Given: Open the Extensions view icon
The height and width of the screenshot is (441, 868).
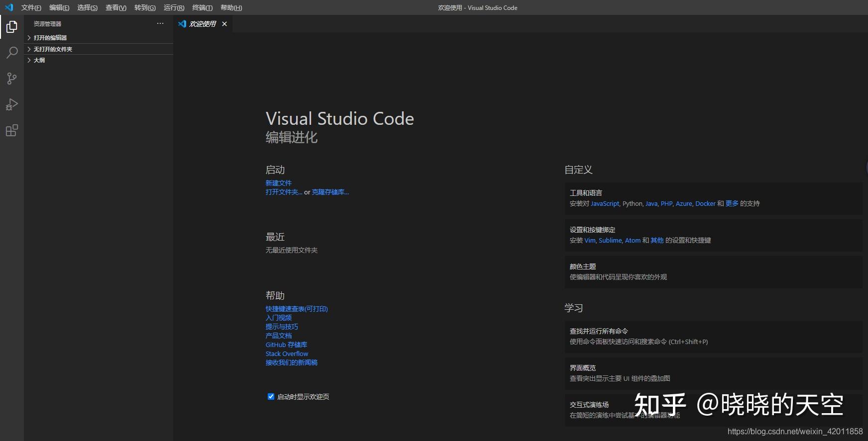Looking at the screenshot, I should coord(12,130).
